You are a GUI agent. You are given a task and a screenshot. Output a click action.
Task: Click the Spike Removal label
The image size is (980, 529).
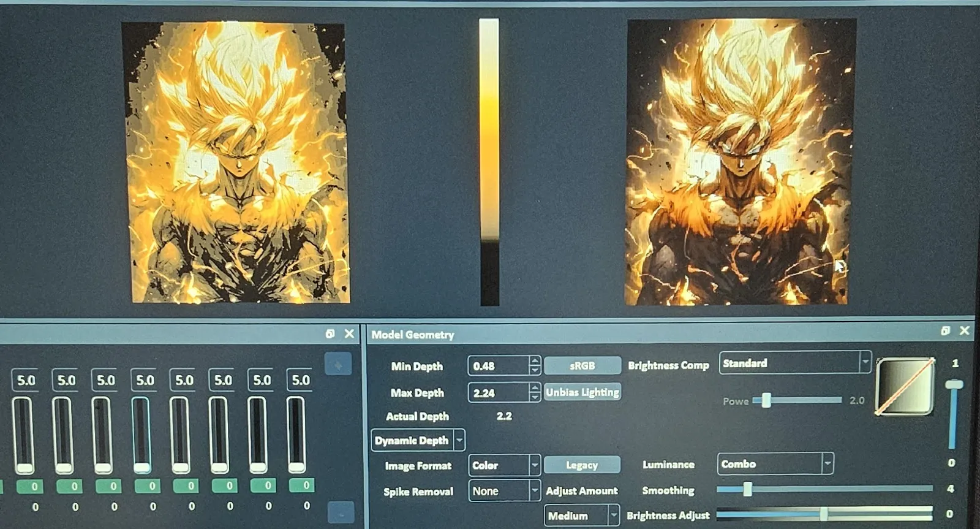click(x=418, y=491)
